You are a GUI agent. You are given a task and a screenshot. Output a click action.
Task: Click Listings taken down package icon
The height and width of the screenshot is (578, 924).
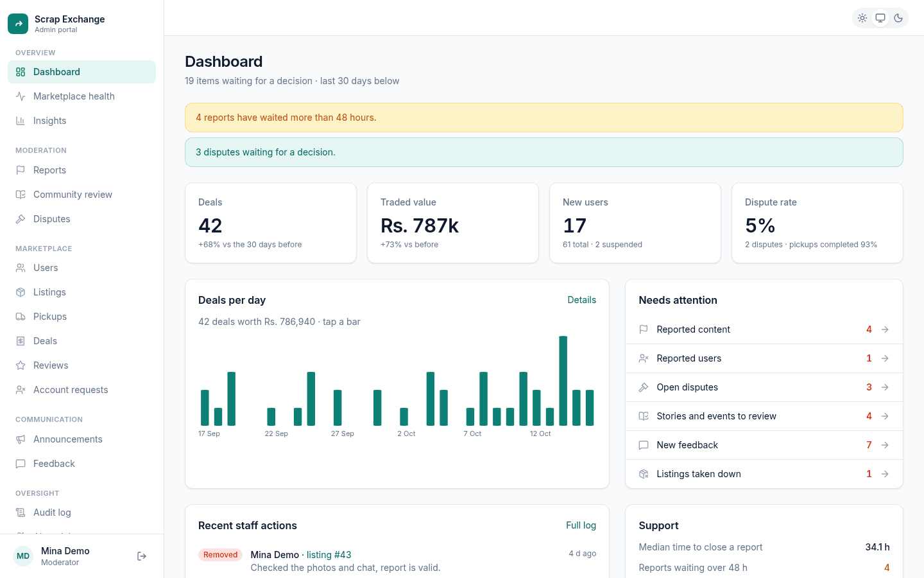click(x=644, y=474)
